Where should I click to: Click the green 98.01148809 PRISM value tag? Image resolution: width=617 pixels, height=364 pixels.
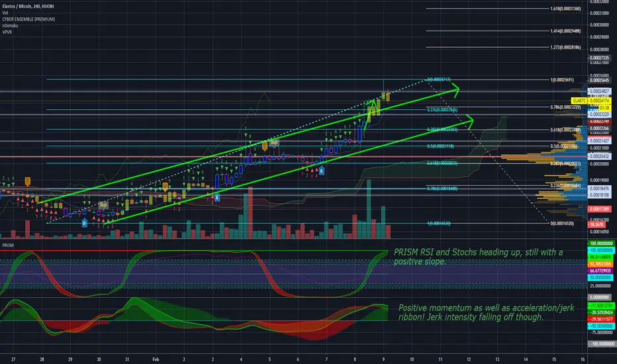click(600, 257)
